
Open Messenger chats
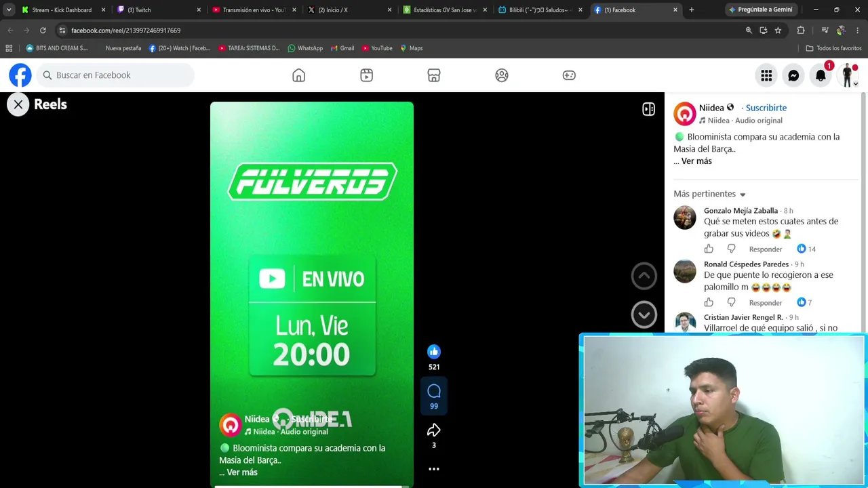point(793,76)
